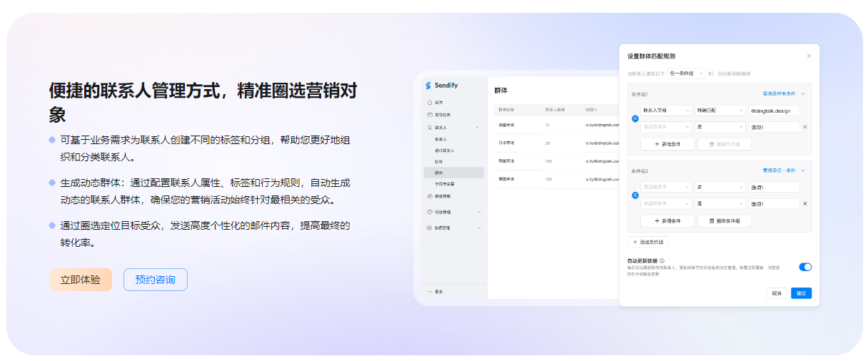Viewport: 868px width, 361px height.
Task: Open 首页 home icon in sidebar
Action: [429, 103]
